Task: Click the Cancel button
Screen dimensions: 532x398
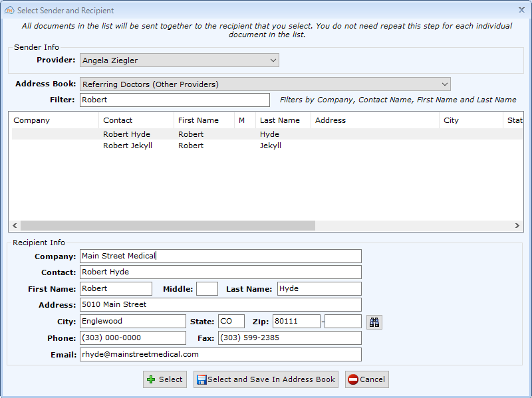Action: pyautogui.click(x=366, y=379)
